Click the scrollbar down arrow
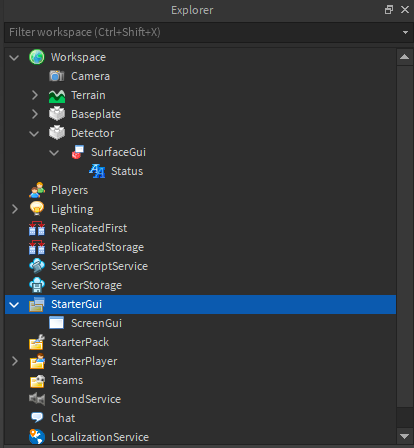Image resolution: width=414 pixels, height=448 pixels. click(x=404, y=436)
